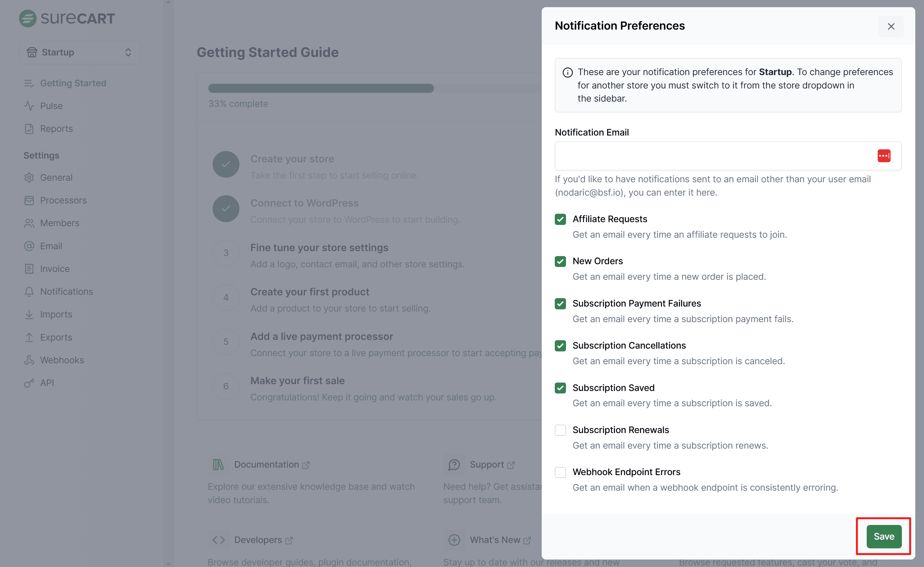Click the green Save button
Image resolution: width=924 pixels, height=567 pixels.
(884, 536)
